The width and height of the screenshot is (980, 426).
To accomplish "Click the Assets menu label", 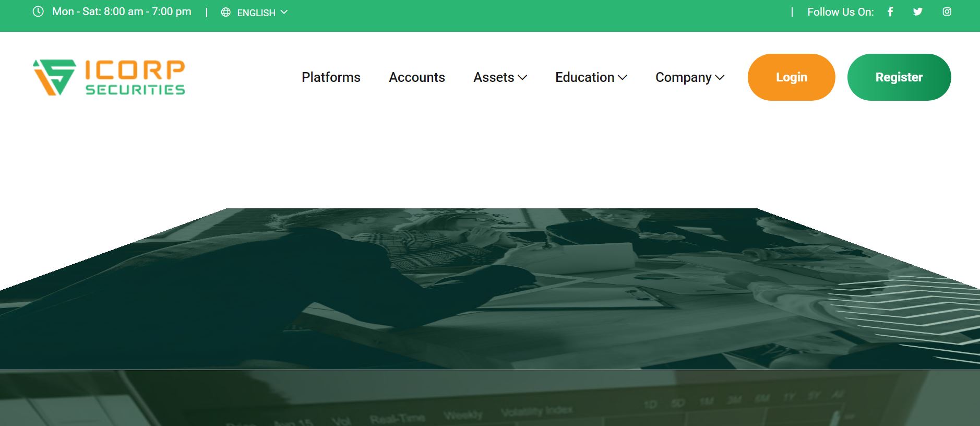I will (x=493, y=77).
